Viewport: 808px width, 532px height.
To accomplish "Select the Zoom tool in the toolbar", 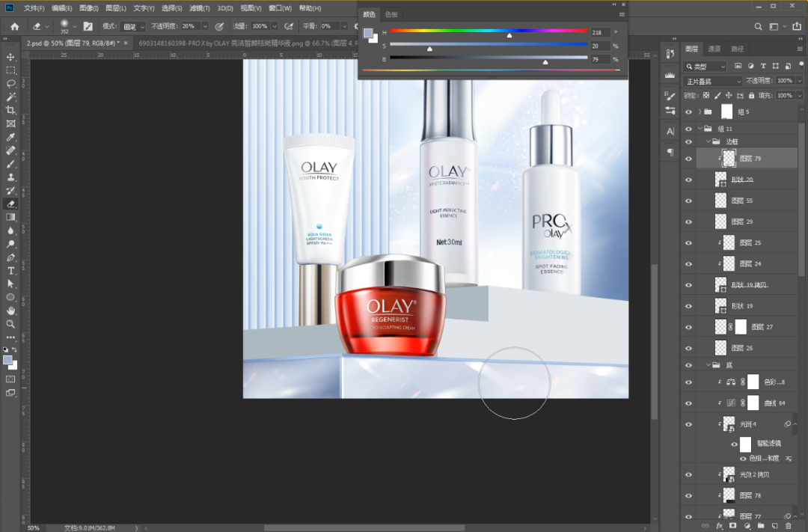I will 10,324.
